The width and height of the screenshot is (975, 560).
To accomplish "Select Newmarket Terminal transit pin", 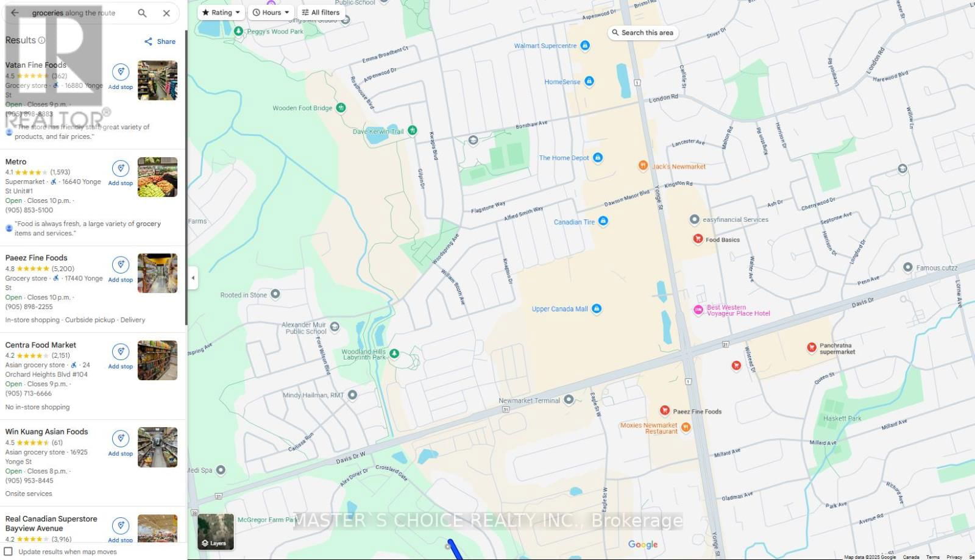I will pos(569,400).
